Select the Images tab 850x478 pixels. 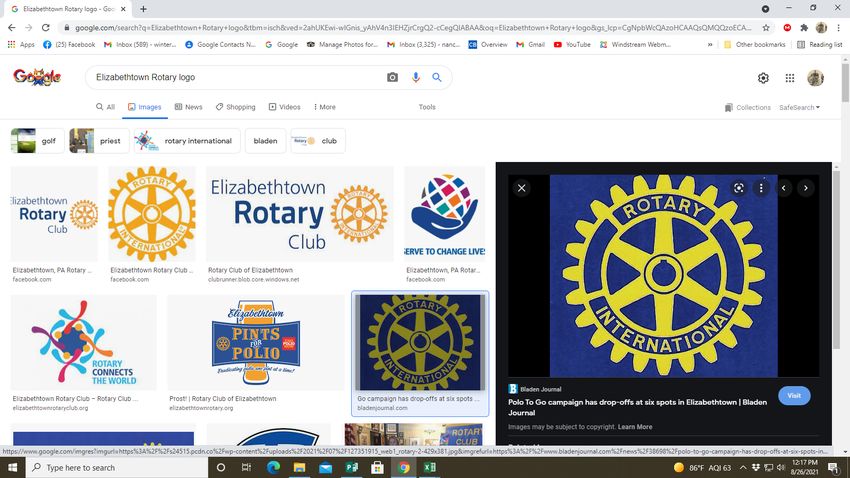tap(145, 107)
